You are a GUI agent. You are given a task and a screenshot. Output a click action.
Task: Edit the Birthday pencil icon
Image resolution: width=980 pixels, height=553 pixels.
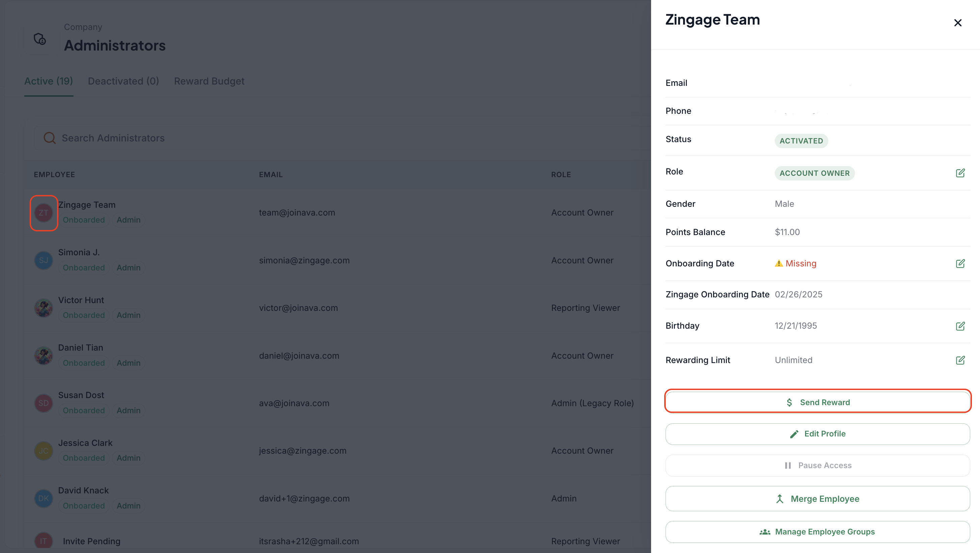pyautogui.click(x=960, y=326)
